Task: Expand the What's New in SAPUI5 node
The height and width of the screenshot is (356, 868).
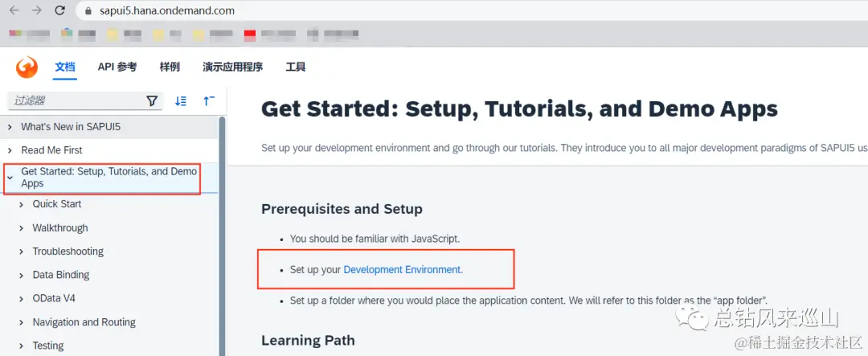Action: click(x=10, y=127)
